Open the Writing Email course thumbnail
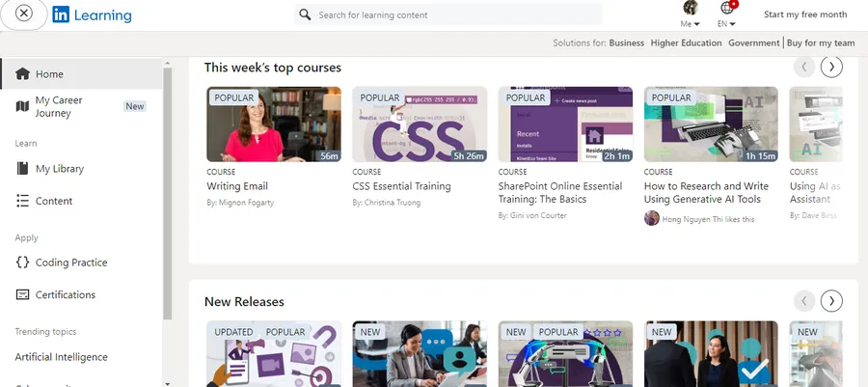This screenshot has height=387, width=868. pos(274,124)
